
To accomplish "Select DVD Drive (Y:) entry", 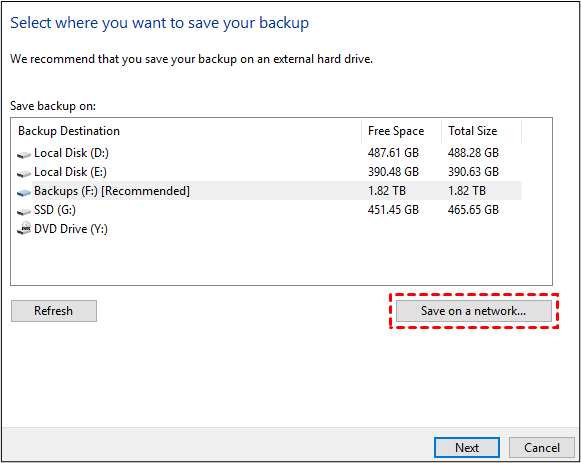I will pyautogui.click(x=269, y=229).
